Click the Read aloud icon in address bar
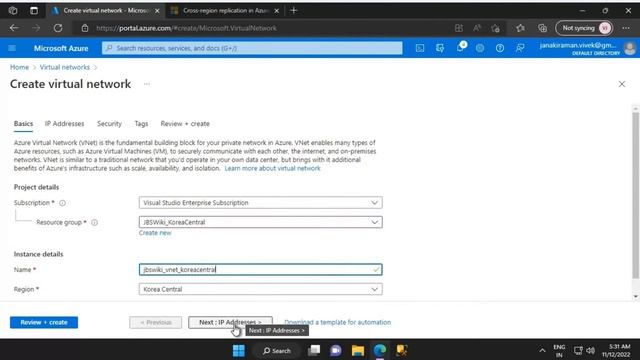This screenshot has height=360, width=640. tap(477, 28)
